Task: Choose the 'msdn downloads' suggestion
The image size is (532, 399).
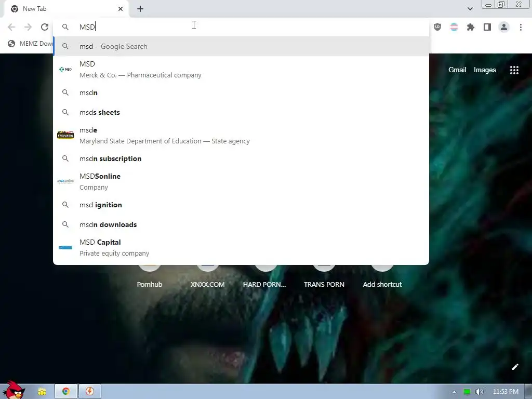Action: 241,224
